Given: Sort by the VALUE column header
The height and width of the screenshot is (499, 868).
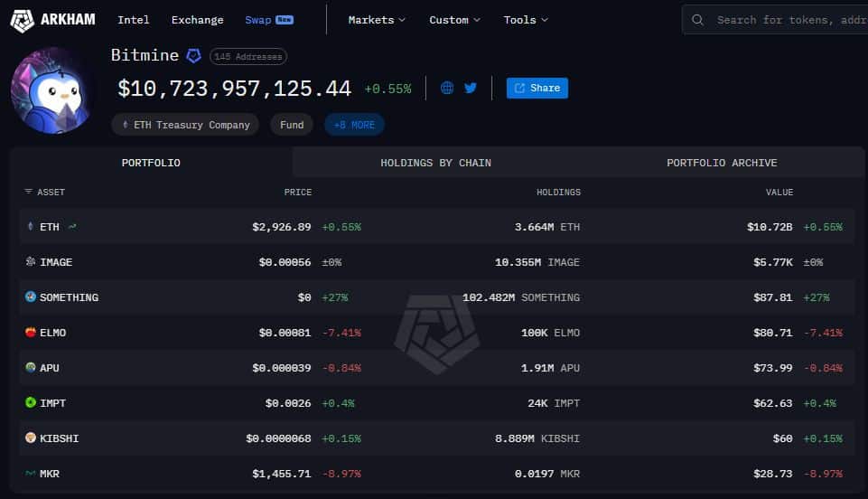Looking at the screenshot, I should (779, 193).
